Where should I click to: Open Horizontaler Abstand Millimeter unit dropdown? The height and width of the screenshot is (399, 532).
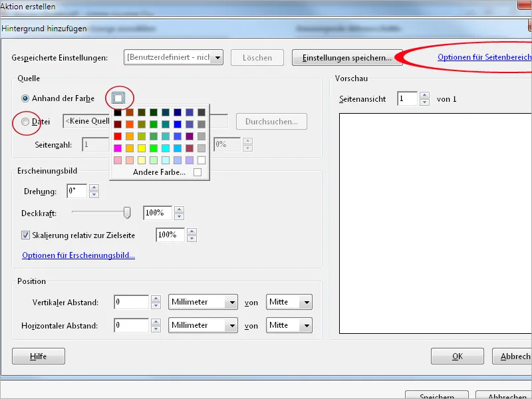pyautogui.click(x=203, y=325)
